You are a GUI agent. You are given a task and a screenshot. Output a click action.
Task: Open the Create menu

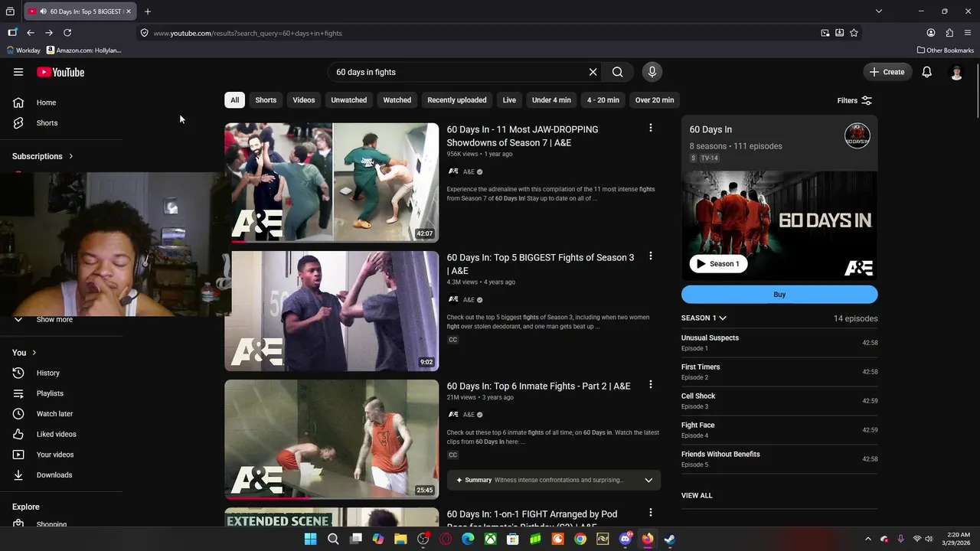pyautogui.click(x=887, y=72)
